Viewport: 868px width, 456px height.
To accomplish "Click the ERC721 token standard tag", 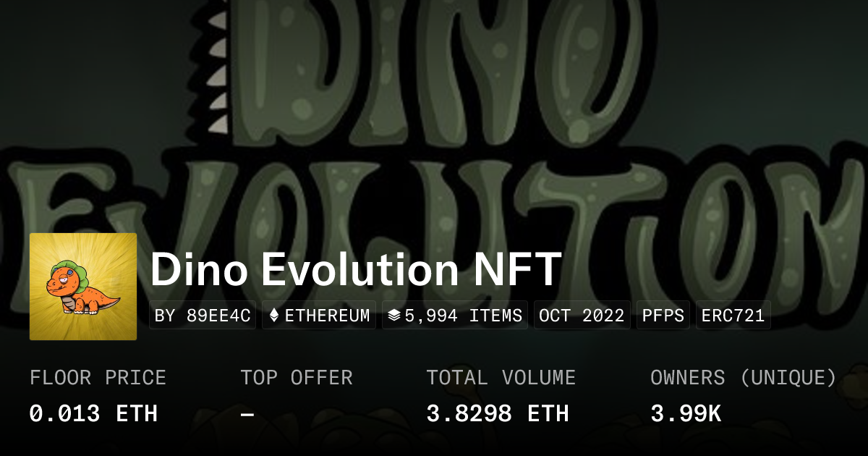I will coord(733,316).
